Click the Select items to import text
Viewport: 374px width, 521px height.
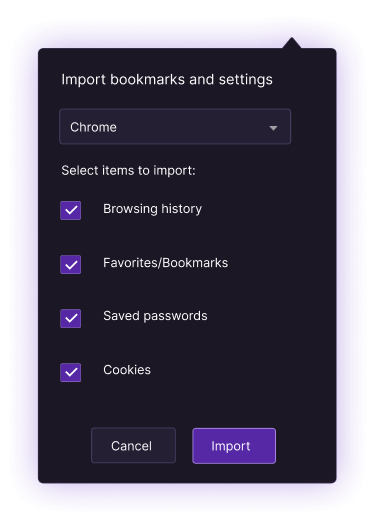point(128,171)
